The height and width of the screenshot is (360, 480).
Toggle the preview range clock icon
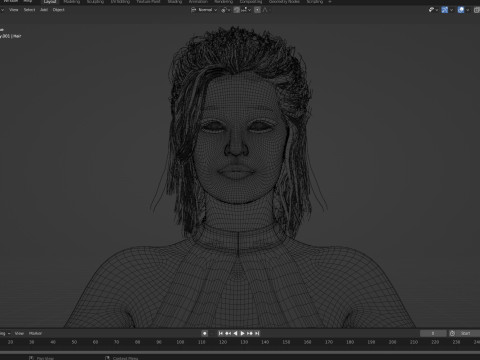pos(452,333)
